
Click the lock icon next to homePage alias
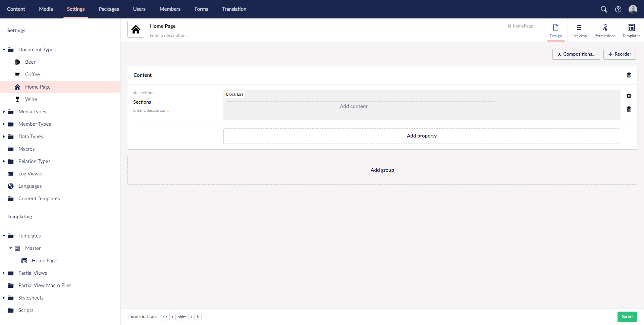tap(510, 26)
